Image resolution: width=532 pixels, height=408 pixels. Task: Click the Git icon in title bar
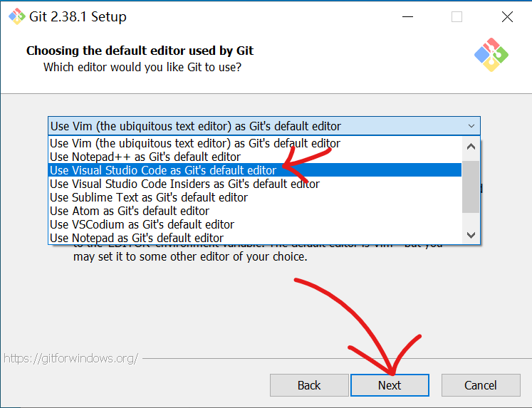click(16, 17)
